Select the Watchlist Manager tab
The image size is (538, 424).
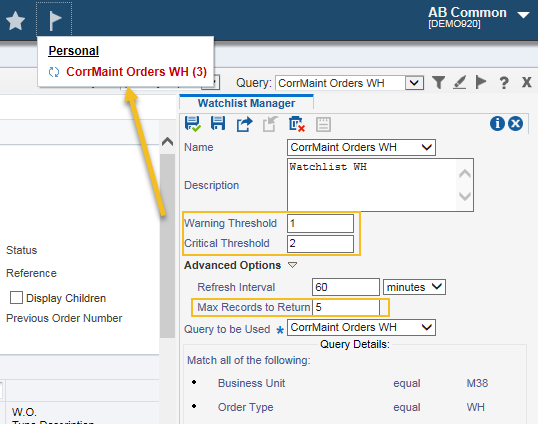coord(246,103)
